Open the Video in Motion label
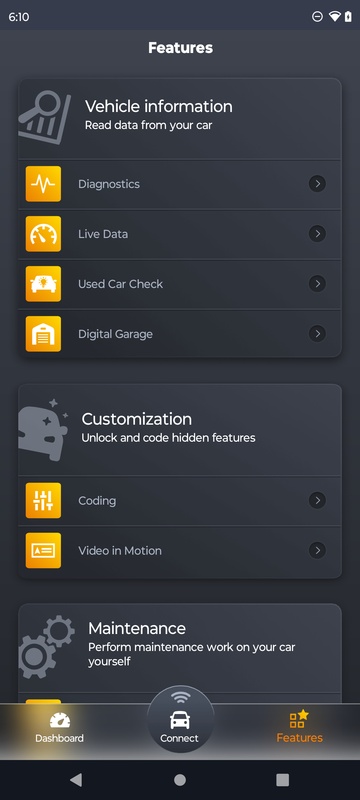This screenshot has width=360, height=800. coord(120,551)
